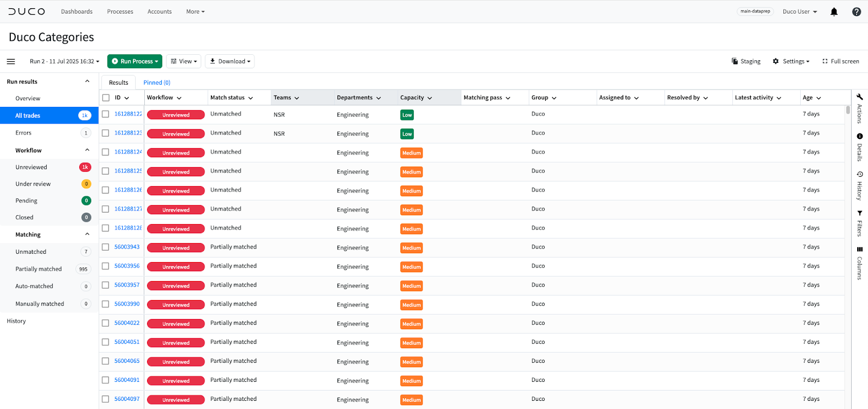Image resolution: width=868 pixels, height=409 pixels.
Task: Collapse the Run results section
Action: tap(87, 81)
